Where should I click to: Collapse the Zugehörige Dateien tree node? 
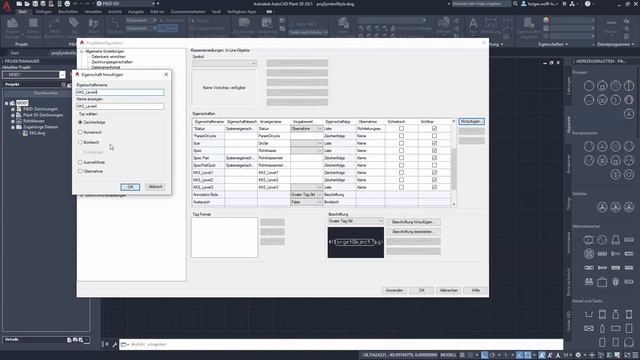13,127
